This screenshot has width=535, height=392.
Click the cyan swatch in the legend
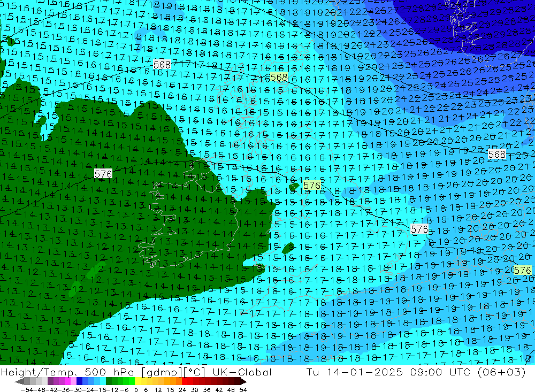tap(103, 381)
